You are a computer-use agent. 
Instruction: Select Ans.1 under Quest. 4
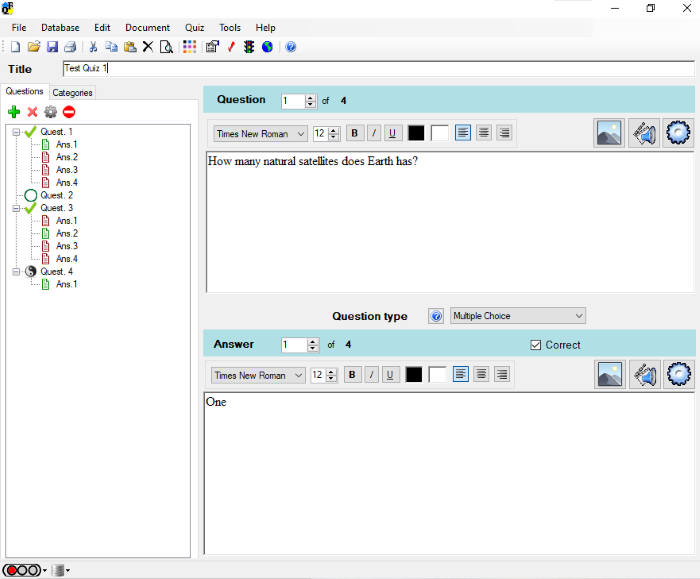click(66, 284)
